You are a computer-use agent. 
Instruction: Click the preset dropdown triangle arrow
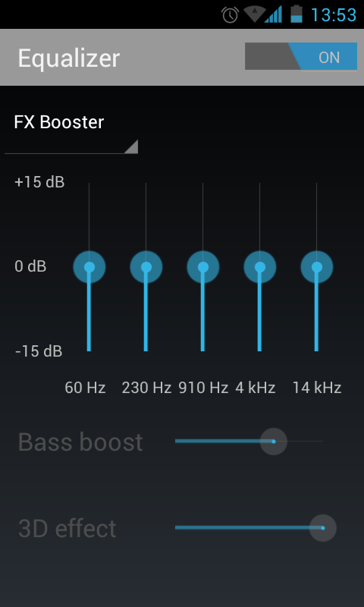pos(131,146)
